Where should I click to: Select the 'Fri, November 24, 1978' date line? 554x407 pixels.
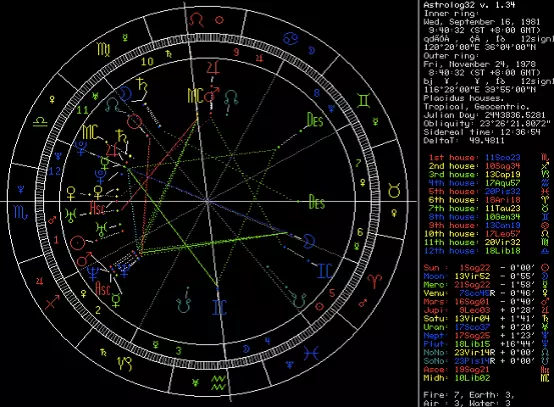pos(479,64)
